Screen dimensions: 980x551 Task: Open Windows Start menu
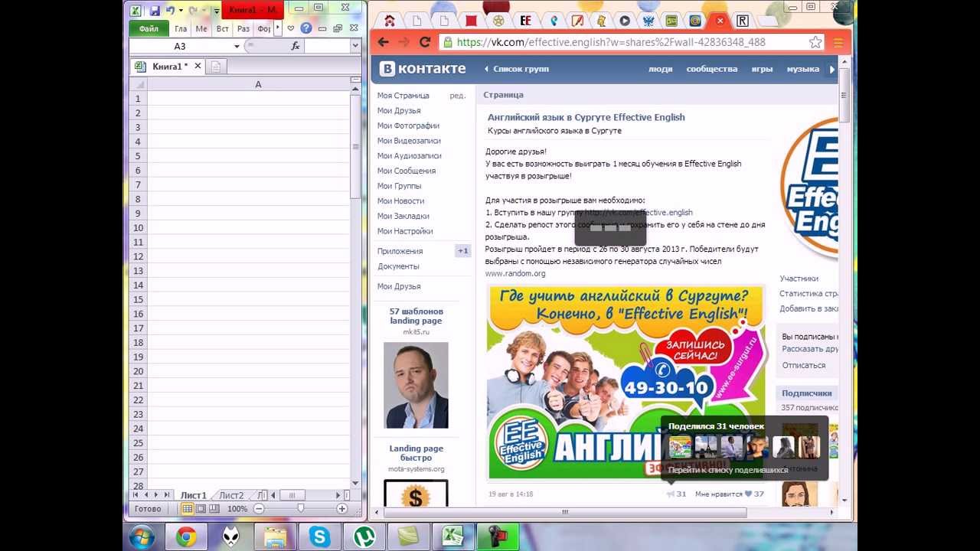point(142,537)
